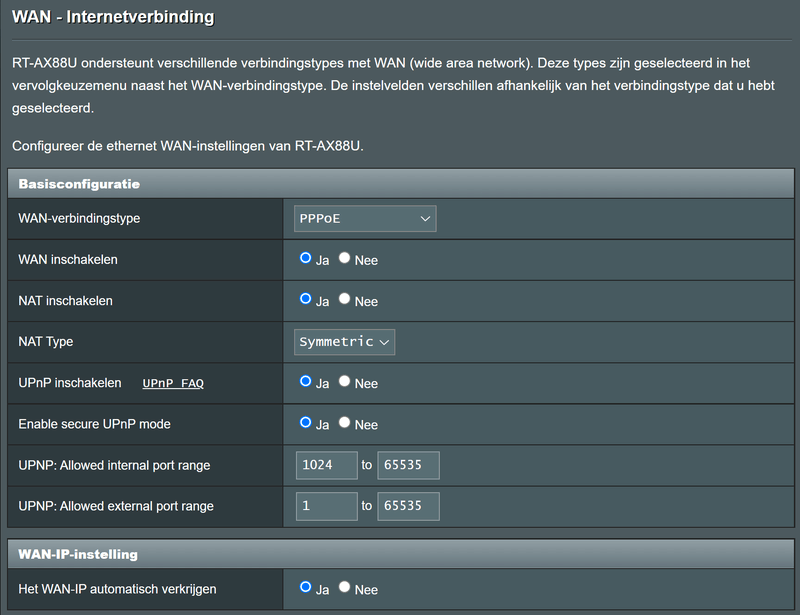Click the WAN-IP-instelling section header
Image resolution: width=800 pixels, height=615 pixels.
coord(78,553)
